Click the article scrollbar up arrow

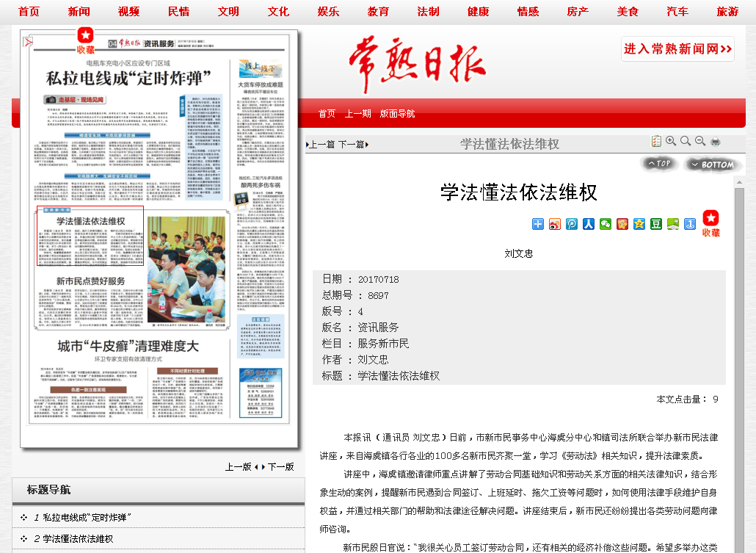739,182
